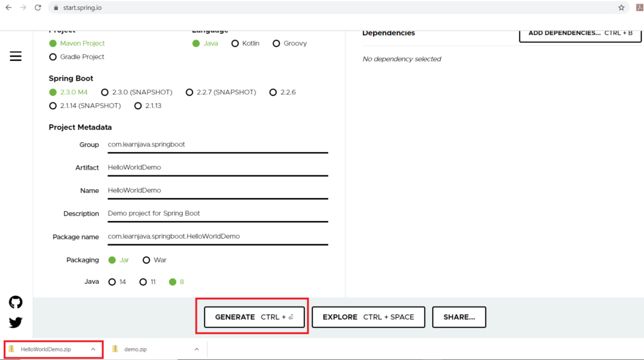
Task: Open the hamburger side menu
Action: point(16,57)
